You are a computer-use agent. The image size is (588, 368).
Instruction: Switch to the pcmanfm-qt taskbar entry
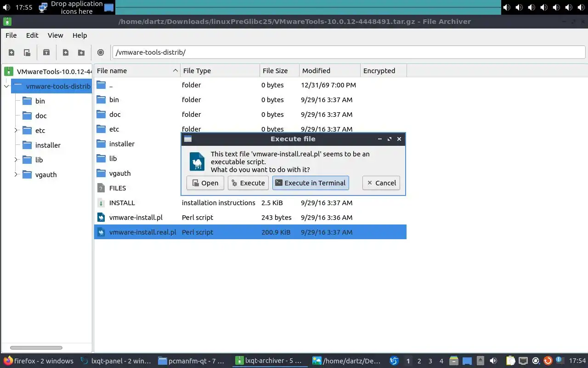coord(192,361)
